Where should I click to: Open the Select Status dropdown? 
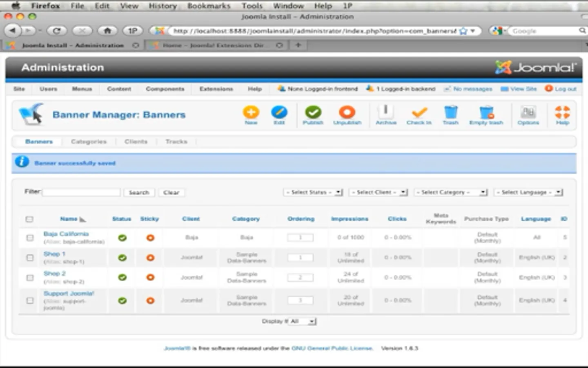click(313, 192)
